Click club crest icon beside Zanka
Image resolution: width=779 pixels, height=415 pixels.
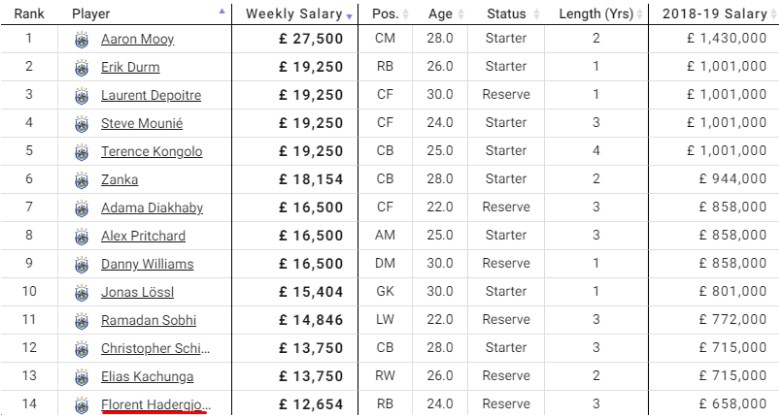pos(81,180)
